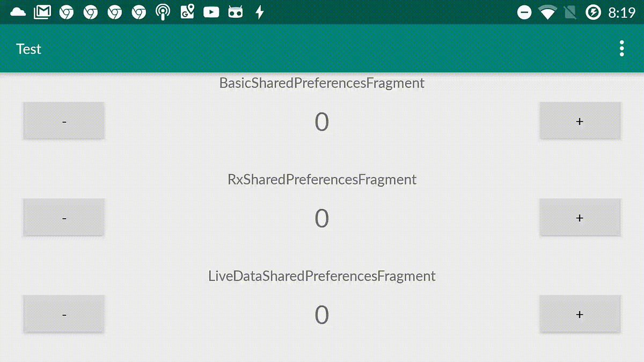The height and width of the screenshot is (362, 644).
Task: Increment the BasicSharedPreferencesFragment counter
Action: pyautogui.click(x=580, y=121)
